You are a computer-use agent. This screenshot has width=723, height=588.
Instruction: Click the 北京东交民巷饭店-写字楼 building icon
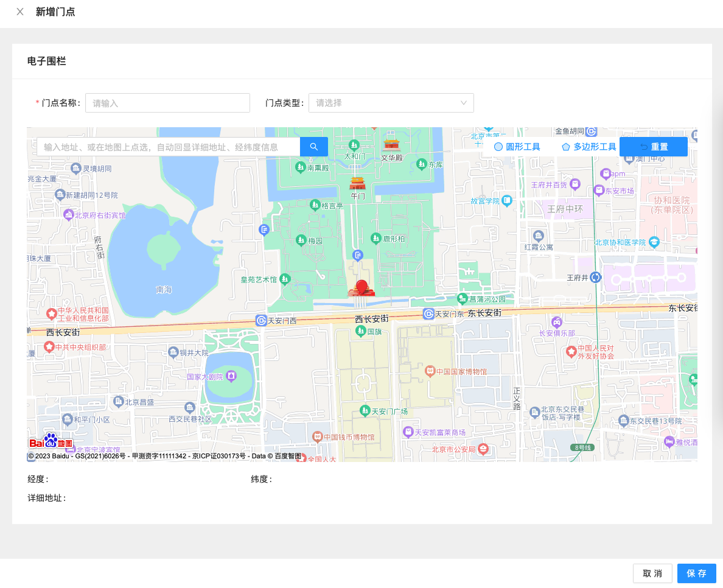(534, 412)
